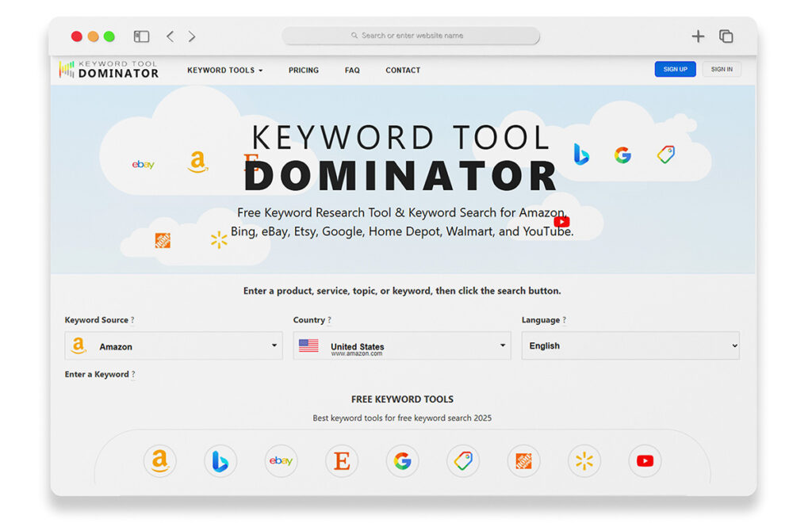Click the 'Free Keyword Research Tool & Keyword Search' tagline
This screenshot has width=812, height=523.
(402, 222)
